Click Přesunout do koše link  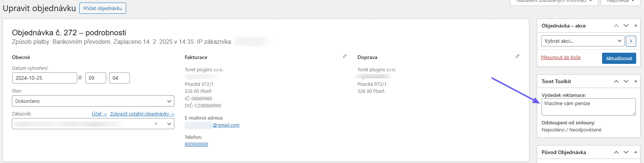(561, 58)
